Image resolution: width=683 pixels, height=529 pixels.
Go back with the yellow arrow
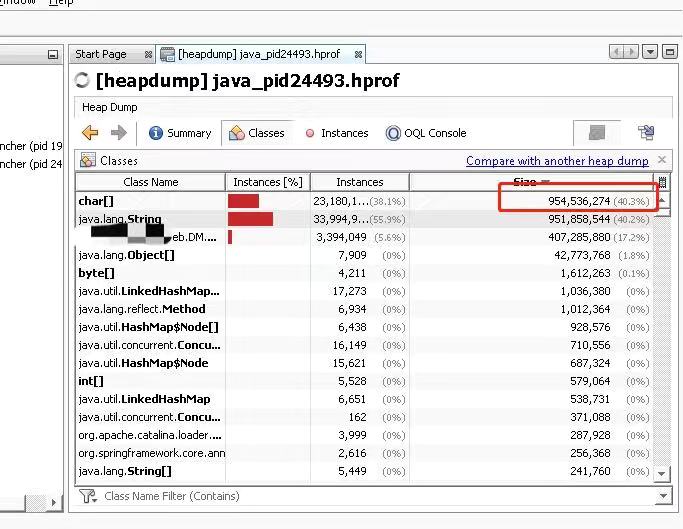point(90,132)
